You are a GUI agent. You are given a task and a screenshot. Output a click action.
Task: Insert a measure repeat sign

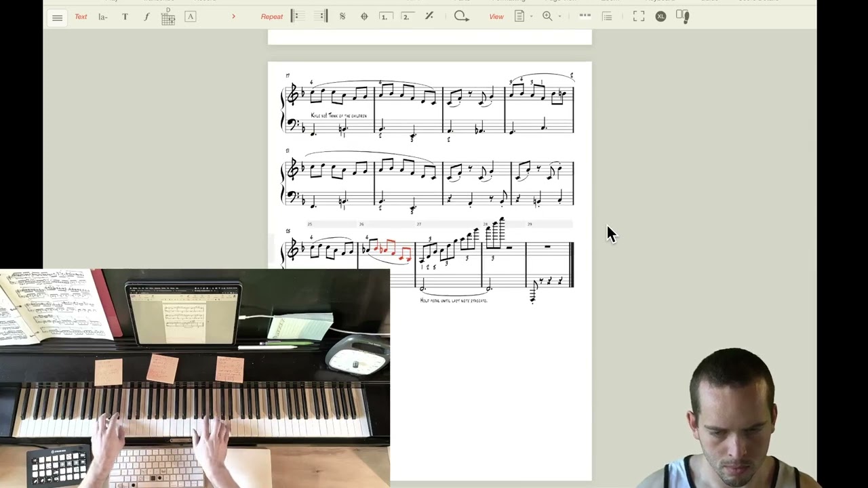[429, 16]
